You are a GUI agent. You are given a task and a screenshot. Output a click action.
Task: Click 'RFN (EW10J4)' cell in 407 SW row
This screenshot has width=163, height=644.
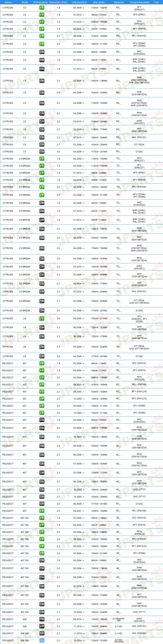[139, 533]
